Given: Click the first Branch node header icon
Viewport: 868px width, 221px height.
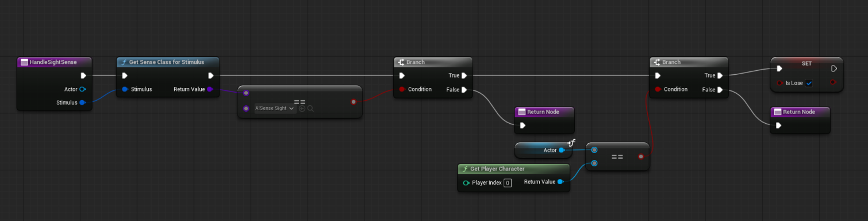Looking at the screenshot, I should [401, 62].
